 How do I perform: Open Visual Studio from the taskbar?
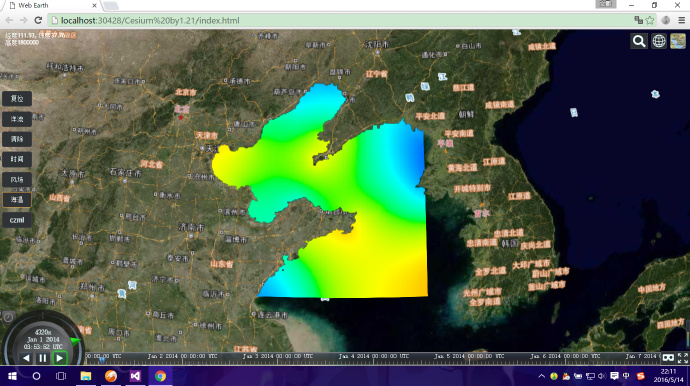135,376
